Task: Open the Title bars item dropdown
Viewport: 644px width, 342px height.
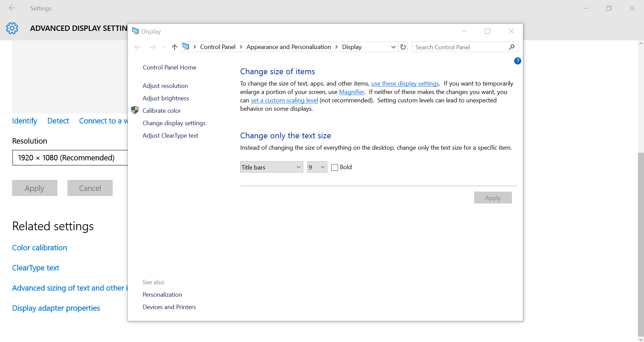Action: pyautogui.click(x=272, y=167)
